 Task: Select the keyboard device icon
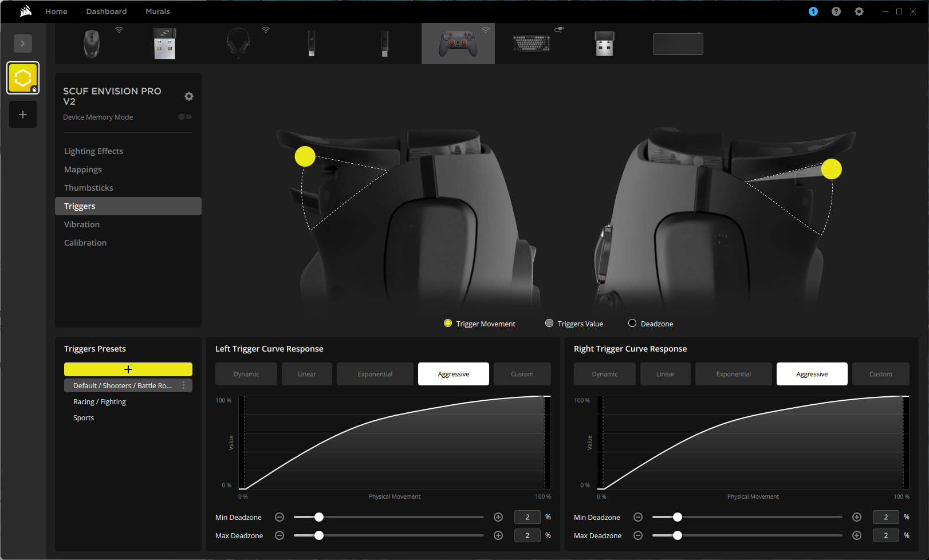tap(532, 44)
